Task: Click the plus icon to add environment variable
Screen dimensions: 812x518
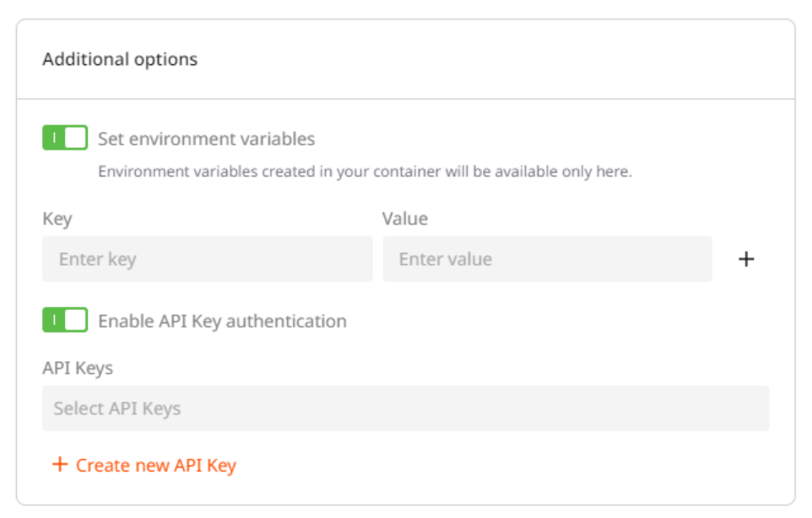Action: (745, 259)
